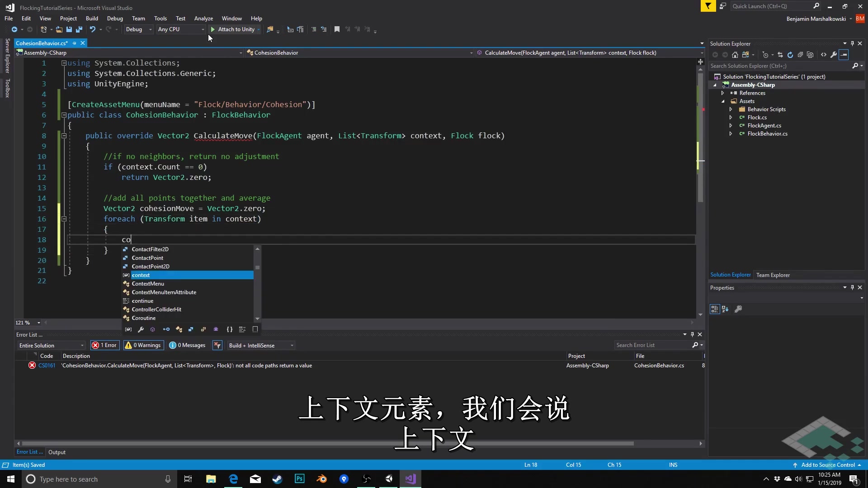Open the Debug configuration dropdown
Viewport: 868px width, 488px height.
point(138,29)
